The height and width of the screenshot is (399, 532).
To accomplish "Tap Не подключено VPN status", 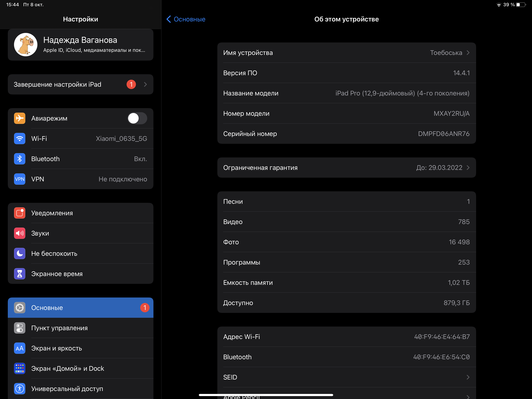I will tap(123, 179).
